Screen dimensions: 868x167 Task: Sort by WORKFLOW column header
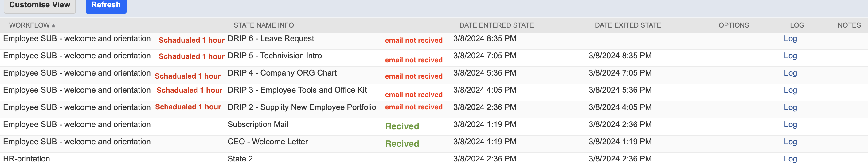29,25
